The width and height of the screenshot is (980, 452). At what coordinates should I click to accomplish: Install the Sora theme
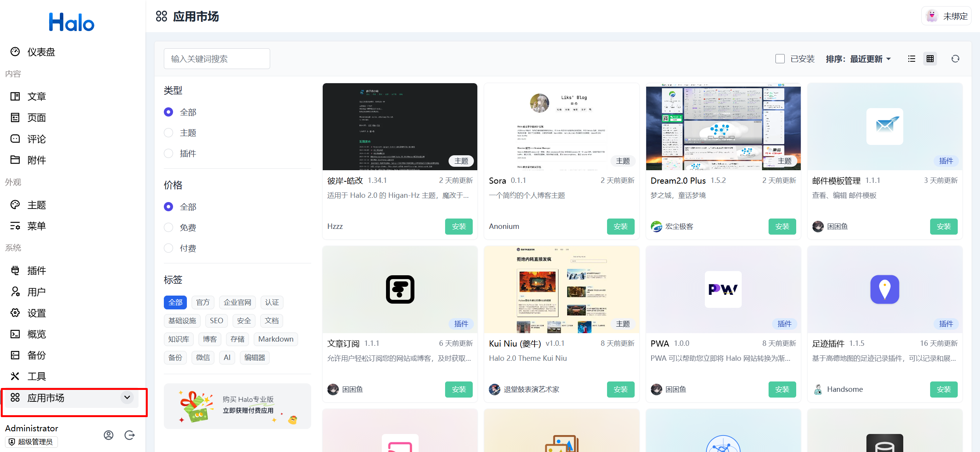(x=620, y=227)
